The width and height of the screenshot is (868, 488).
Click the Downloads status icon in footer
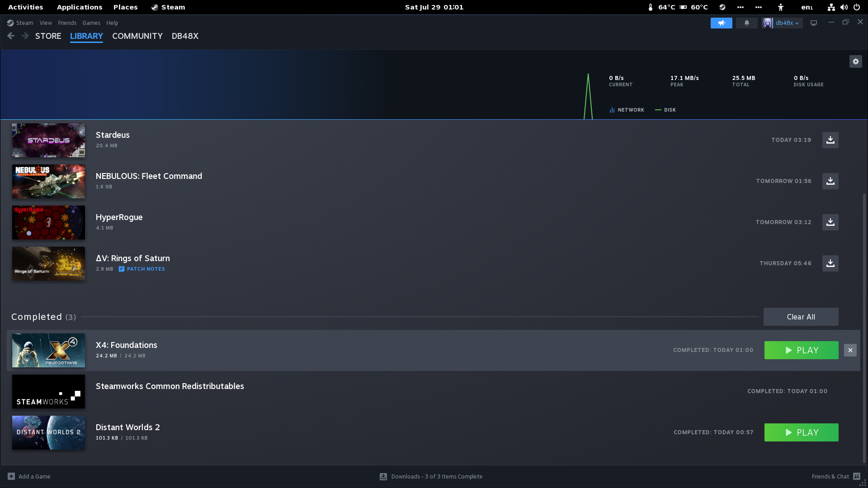pyautogui.click(x=383, y=476)
